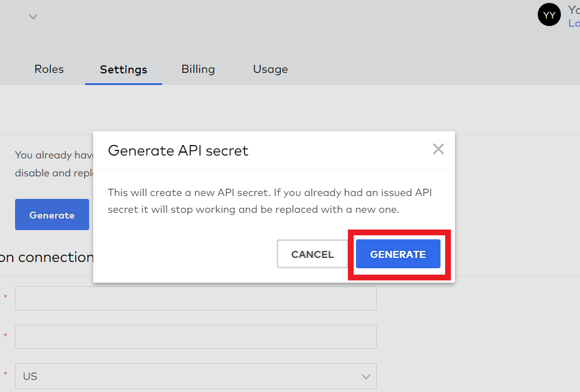This screenshot has height=392, width=580.
Task: Switch to the Roles tab
Action: pos(49,69)
